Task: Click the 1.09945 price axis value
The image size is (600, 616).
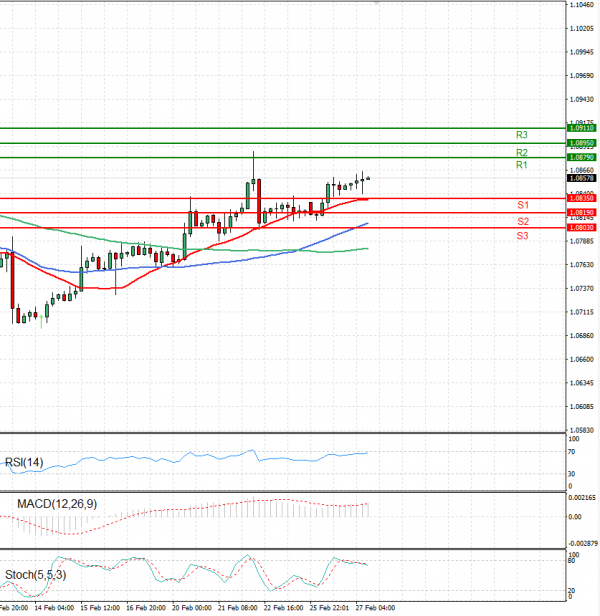Action: click(x=582, y=52)
